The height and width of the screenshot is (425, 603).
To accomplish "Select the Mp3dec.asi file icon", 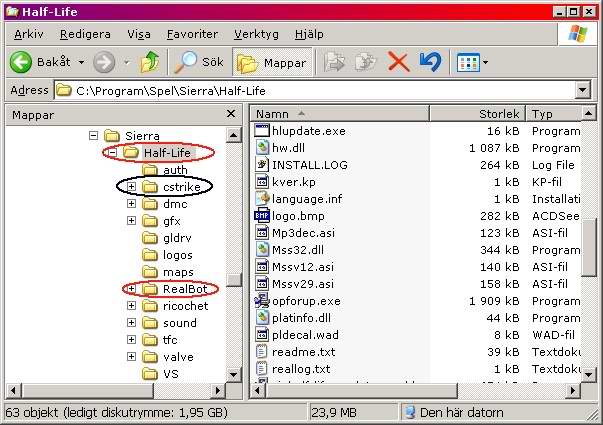I will point(262,233).
